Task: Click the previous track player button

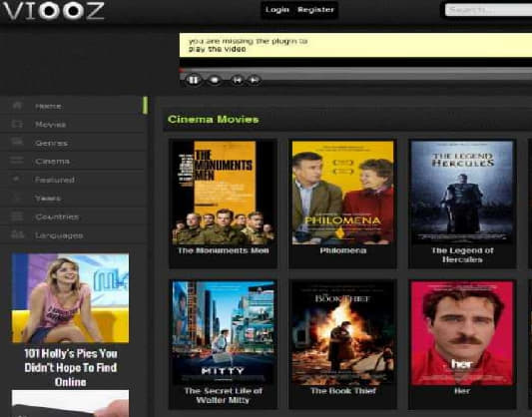Action: (x=238, y=80)
